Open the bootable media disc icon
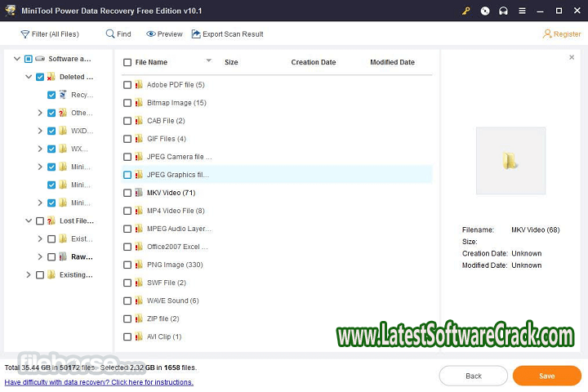Screen dimensions: 588x392 [485, 11]
